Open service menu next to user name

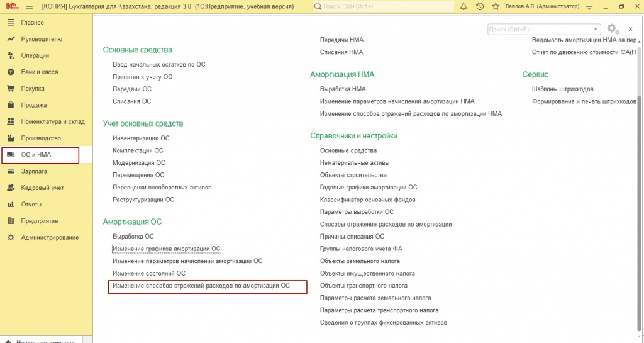(x=589, y=6)
